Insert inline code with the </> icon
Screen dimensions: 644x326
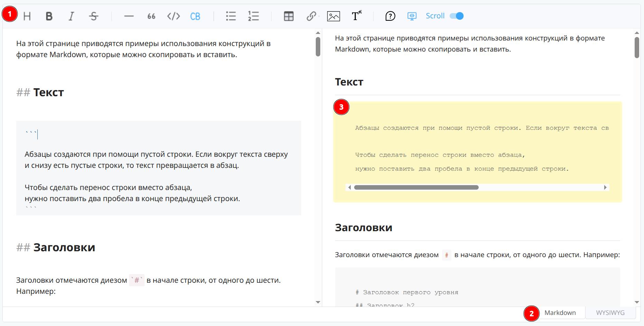tap(173, 16)
